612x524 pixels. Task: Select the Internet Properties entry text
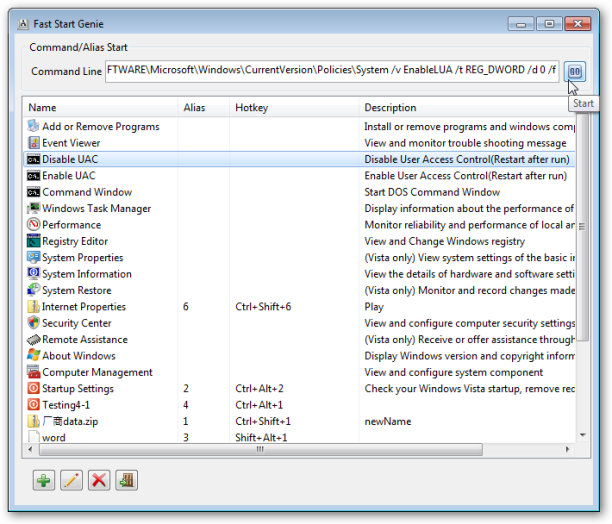(x=84, y=307)
